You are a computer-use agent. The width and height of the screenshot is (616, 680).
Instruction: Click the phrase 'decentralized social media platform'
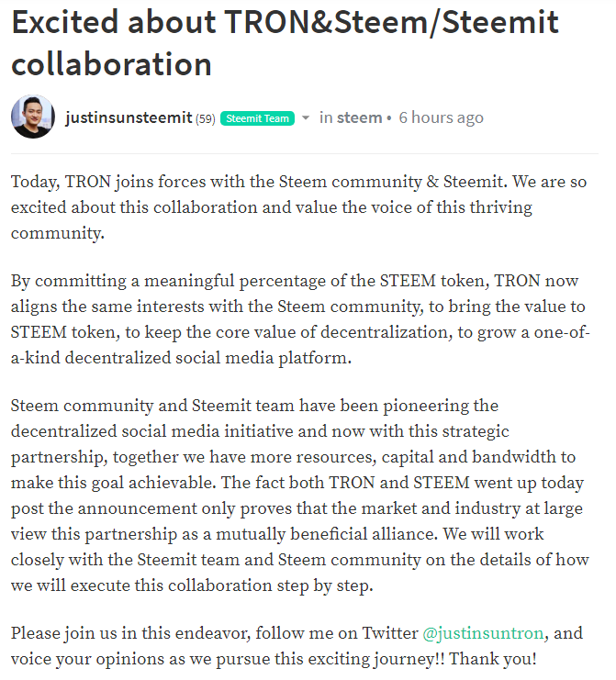[207, 358]
